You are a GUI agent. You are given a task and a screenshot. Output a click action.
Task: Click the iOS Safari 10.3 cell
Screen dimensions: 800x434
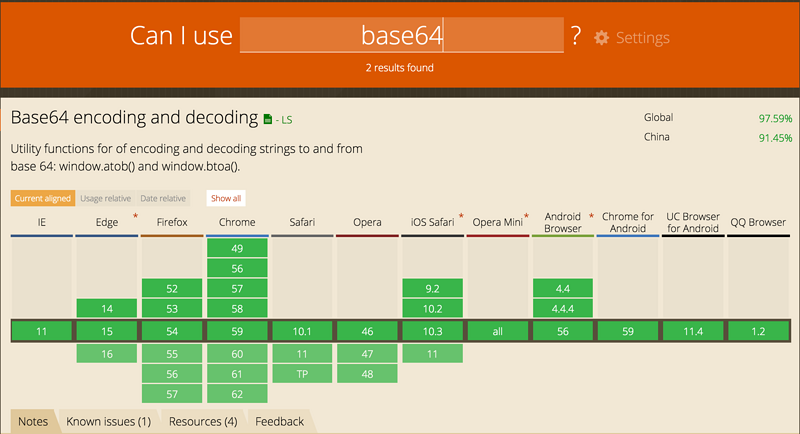[433, 331]
